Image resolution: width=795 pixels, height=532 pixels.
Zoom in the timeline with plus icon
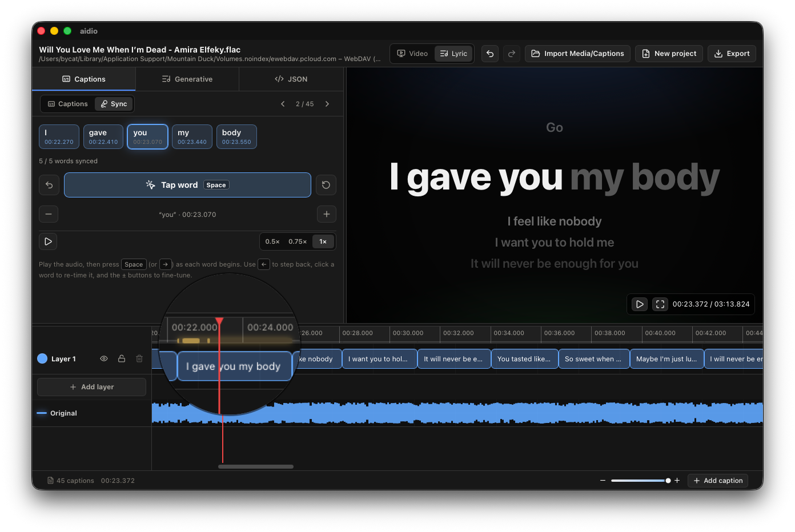677,481
